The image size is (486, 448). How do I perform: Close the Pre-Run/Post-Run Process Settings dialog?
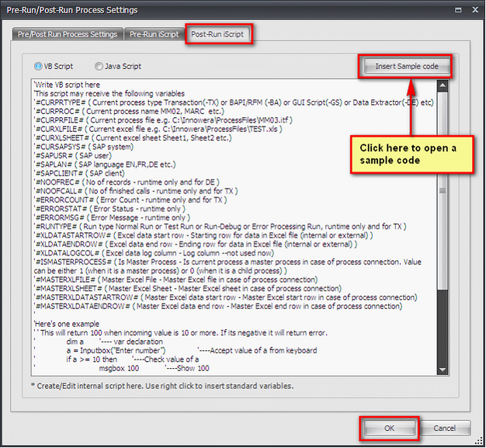point(471,10)
